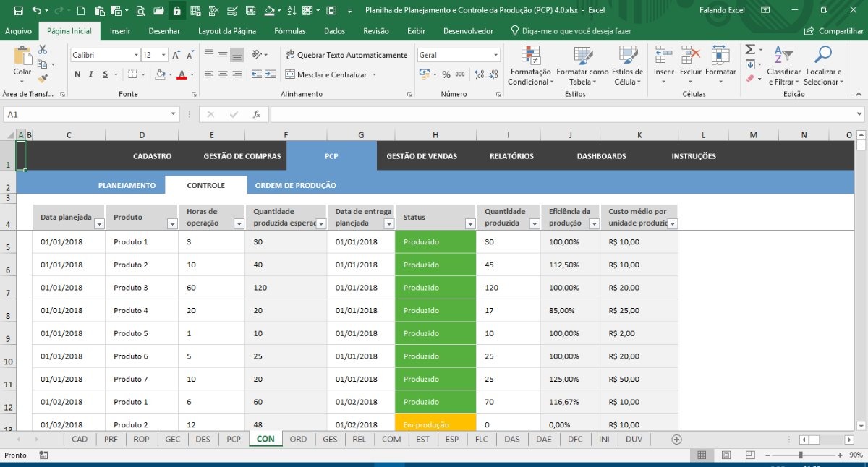Create a new blank workbook icon
The height and width of the screenshot is (467, 868).
(81, 11)
